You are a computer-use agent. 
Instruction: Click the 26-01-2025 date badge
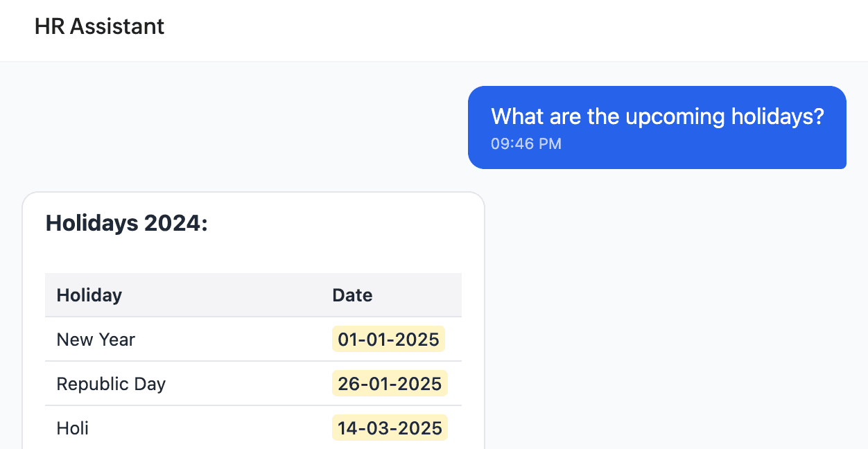tap(390, 384)
